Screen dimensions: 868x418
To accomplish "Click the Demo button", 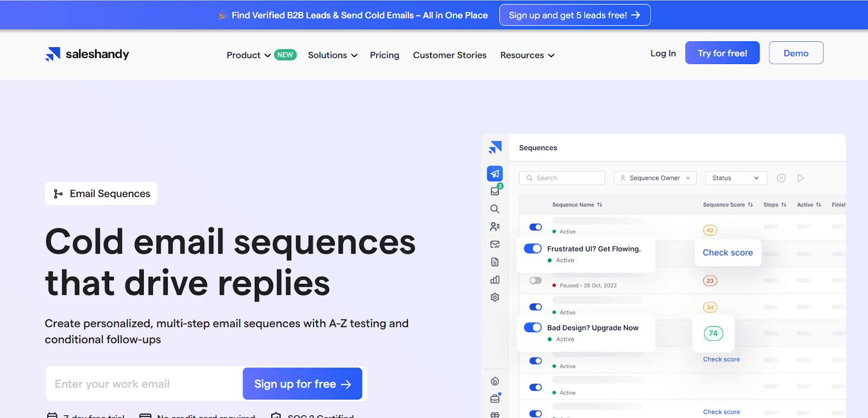I will click(x=796, y=53).
